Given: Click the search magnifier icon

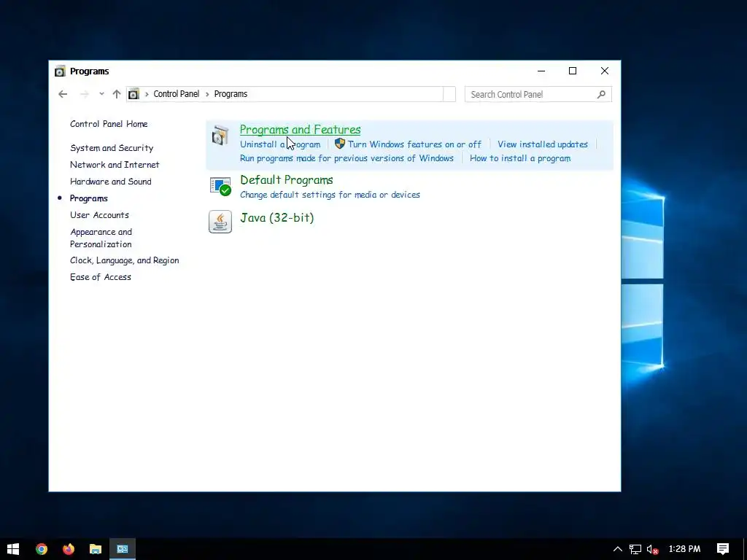Looking at the screenshot, I should 601,94.
